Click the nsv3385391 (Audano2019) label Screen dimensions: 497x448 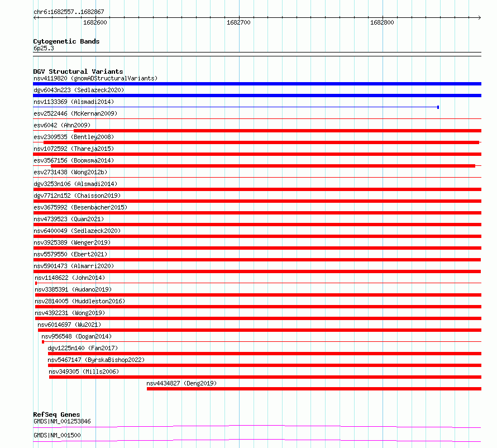73,289
